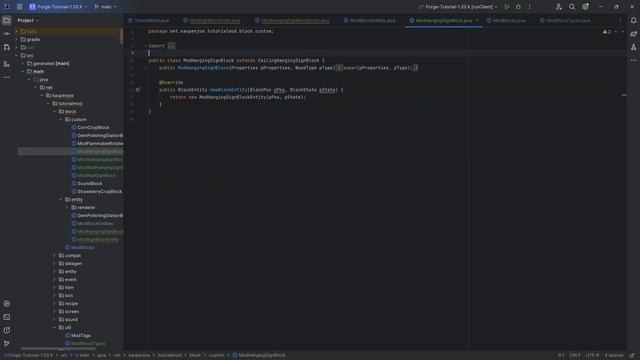Click 'kaupenjoe' in bottom breadcrumb
This screenshot has height=360, width=640.
tap(139, 356)
